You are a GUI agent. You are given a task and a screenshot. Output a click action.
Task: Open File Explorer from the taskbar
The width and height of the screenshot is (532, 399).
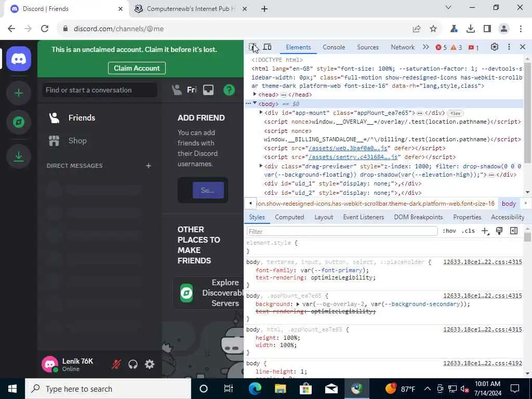[280, 389]
